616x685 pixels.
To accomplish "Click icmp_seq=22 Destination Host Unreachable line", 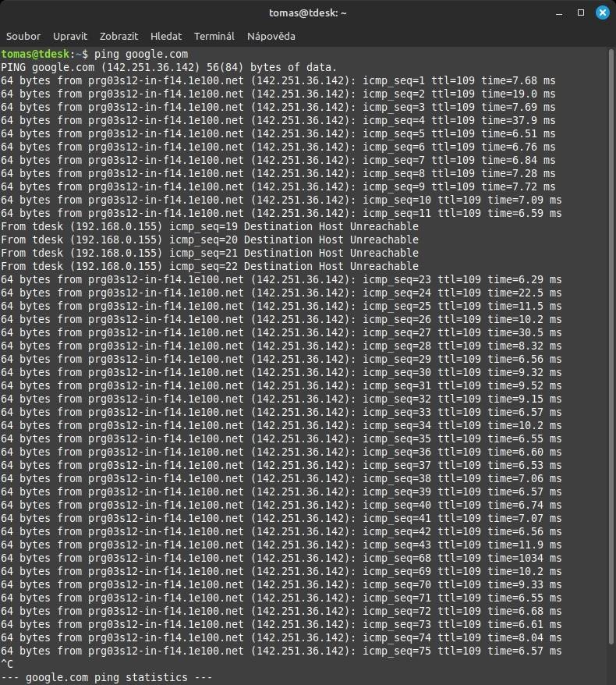I will point(210,266).
